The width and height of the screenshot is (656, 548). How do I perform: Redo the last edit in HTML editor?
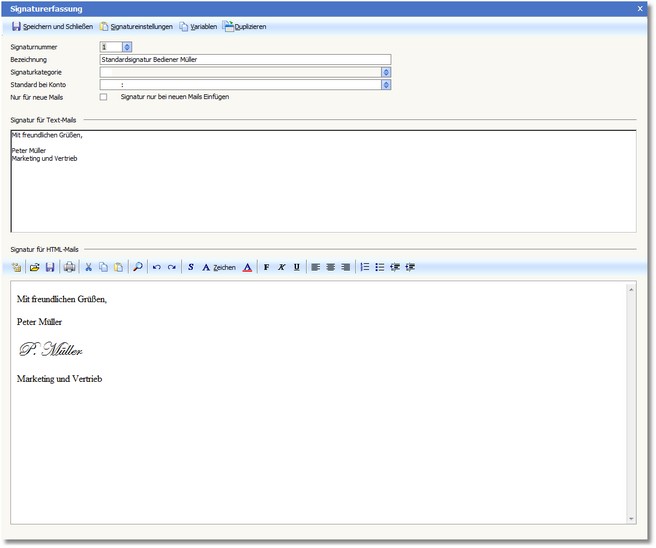[x=171, y=267]
